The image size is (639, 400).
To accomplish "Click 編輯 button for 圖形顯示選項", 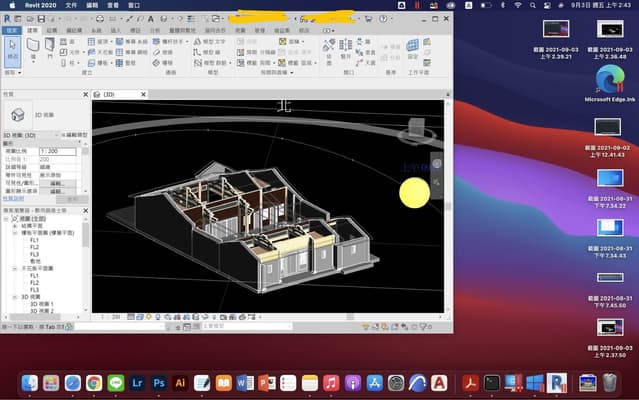I will coord(57,191).
